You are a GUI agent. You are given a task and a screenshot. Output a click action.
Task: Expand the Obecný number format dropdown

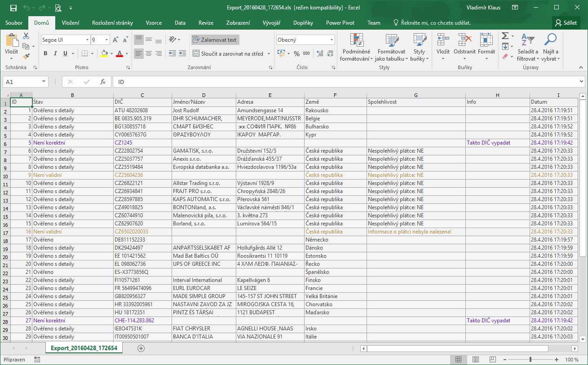(332, 40)
